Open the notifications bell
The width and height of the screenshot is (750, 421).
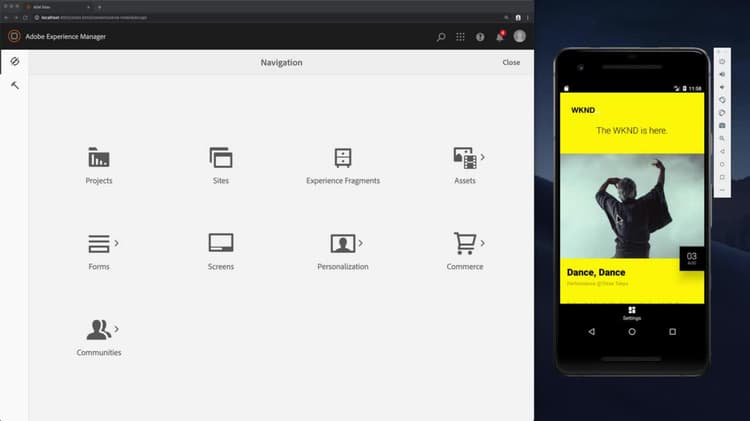pyautogui.click(x=500, y=37)
